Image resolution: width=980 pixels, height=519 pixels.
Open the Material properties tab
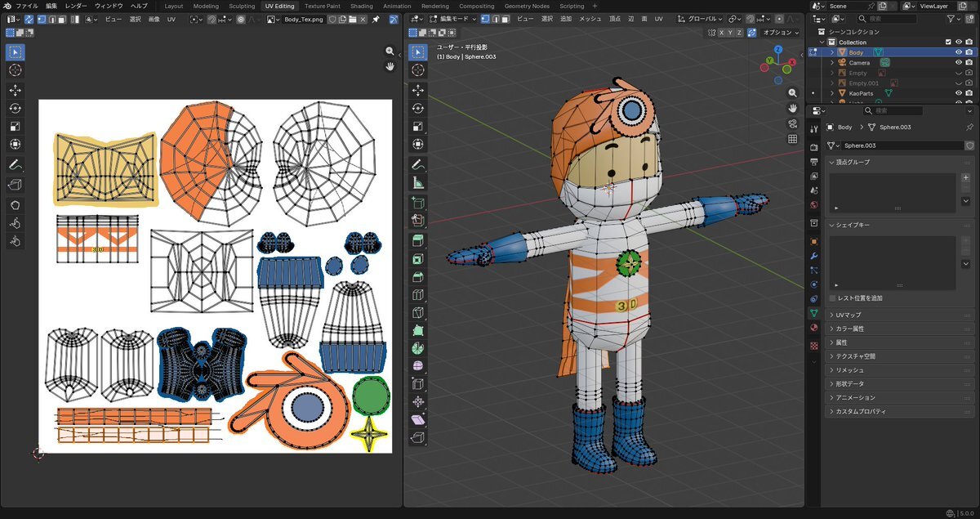(x=813, y=328)
